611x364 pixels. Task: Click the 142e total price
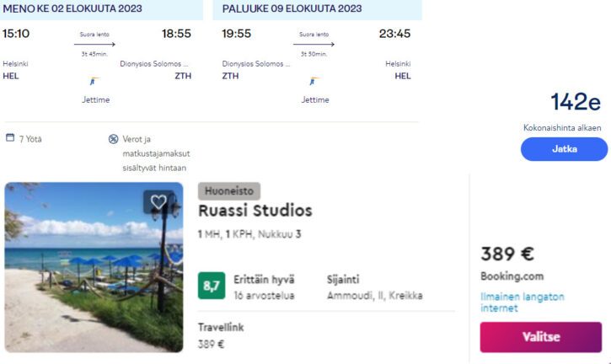(x=576, y=103)
